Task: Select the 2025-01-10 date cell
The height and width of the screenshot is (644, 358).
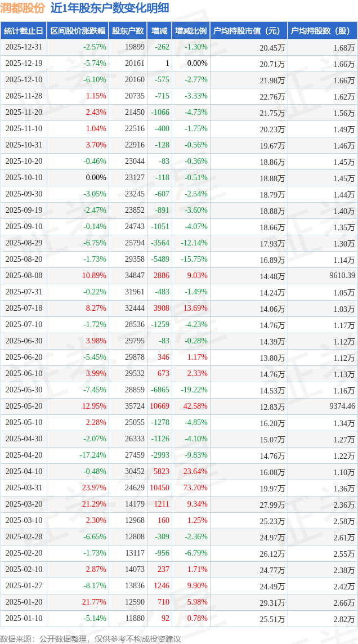Action: (24, 618)
